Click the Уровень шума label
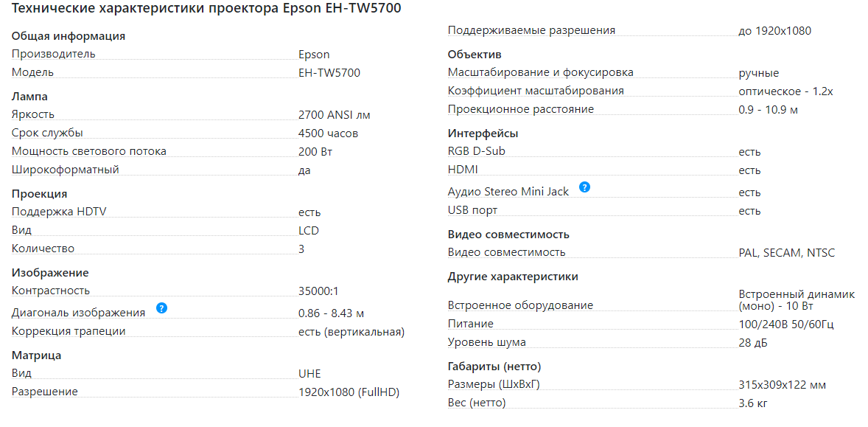The image size is (868, 427). pyautogui.click(x=487, y=343)
